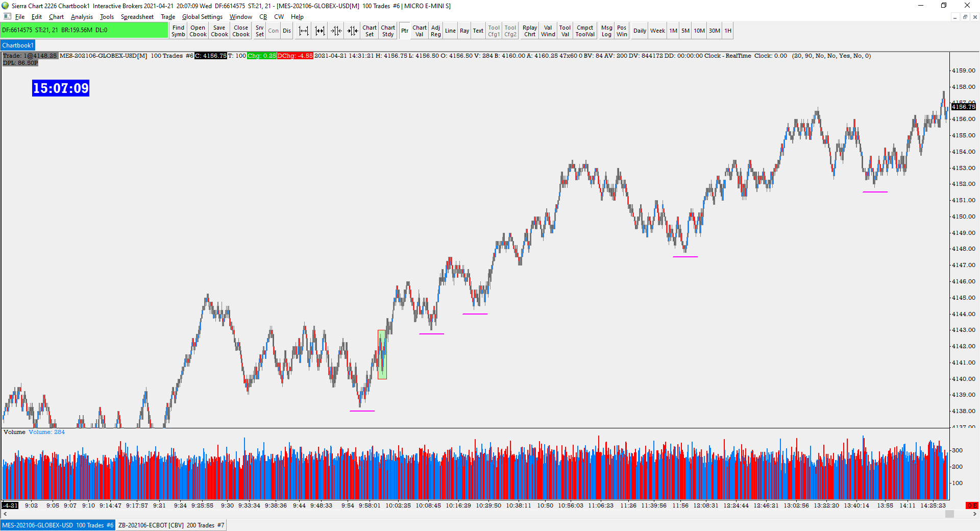Save the chartbook with Save Cbook
Viewport: 980px width, 531px height.
(x=219, y=31)
